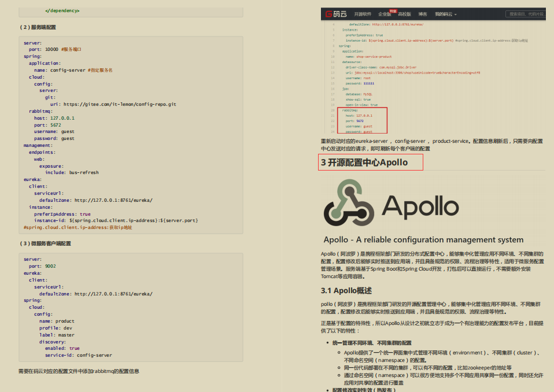Click 'preferIpAddress: true' in left code block

(x=62, y=214)
